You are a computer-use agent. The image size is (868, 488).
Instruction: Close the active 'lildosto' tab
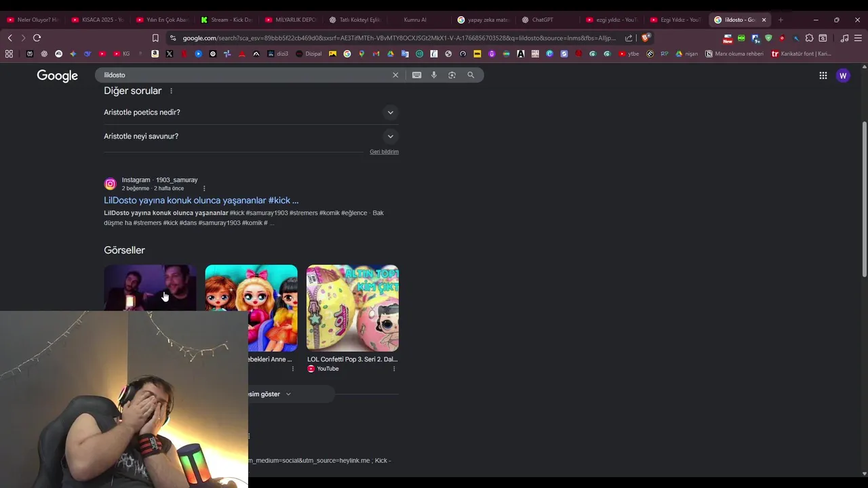[x=764, y=20]
